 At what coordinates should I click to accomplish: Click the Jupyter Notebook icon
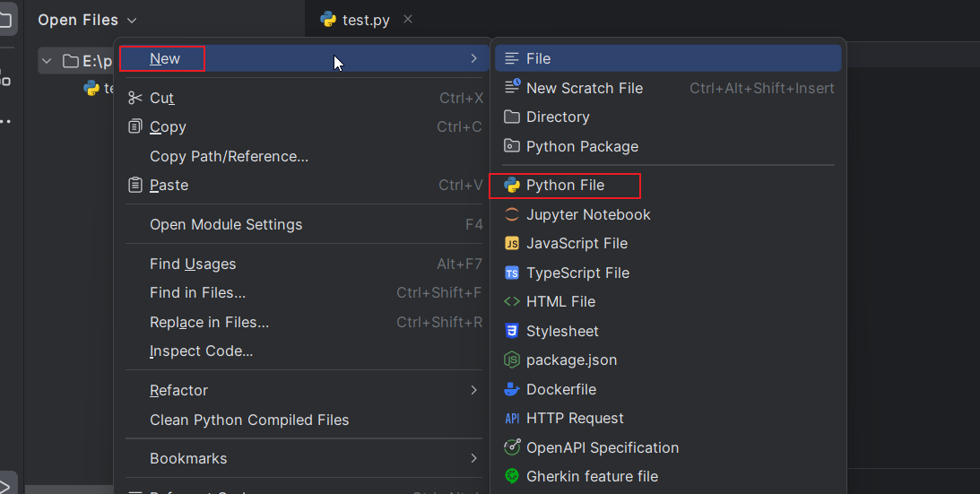(x=512, y=214)
